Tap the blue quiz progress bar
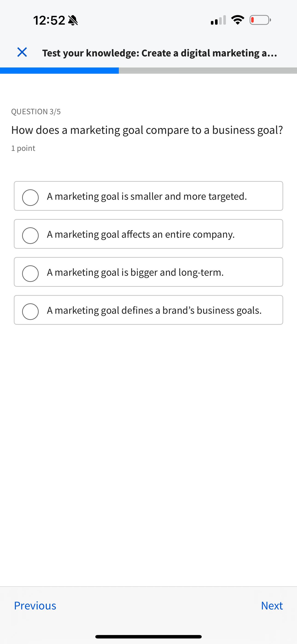This screenshot has height=644, width=297. (x=59, y=70)
